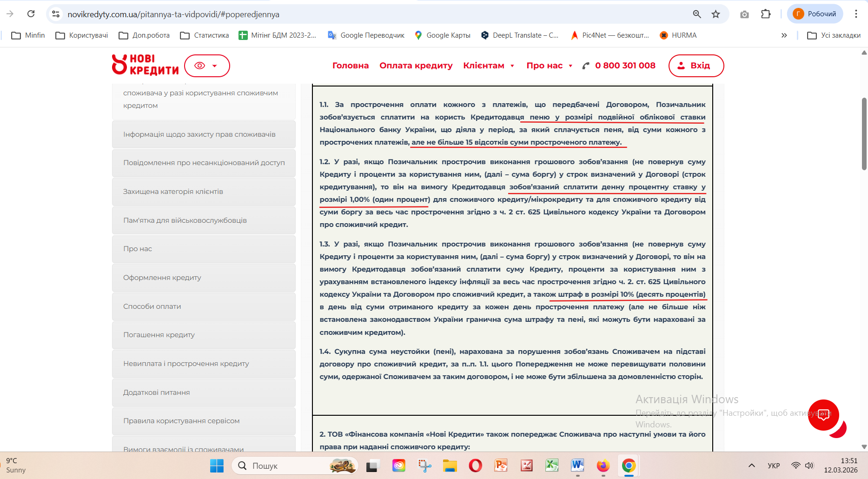This screenshot has height=479, width=868.
Task: Open Google Карты bookmark
Action: click(443, 35)
